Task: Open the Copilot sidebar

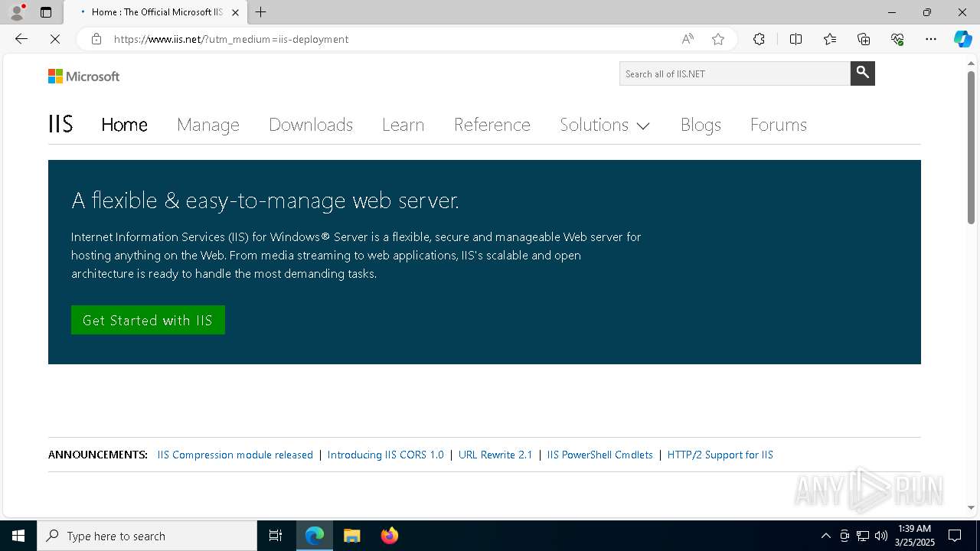Action: tap(963, 39)
